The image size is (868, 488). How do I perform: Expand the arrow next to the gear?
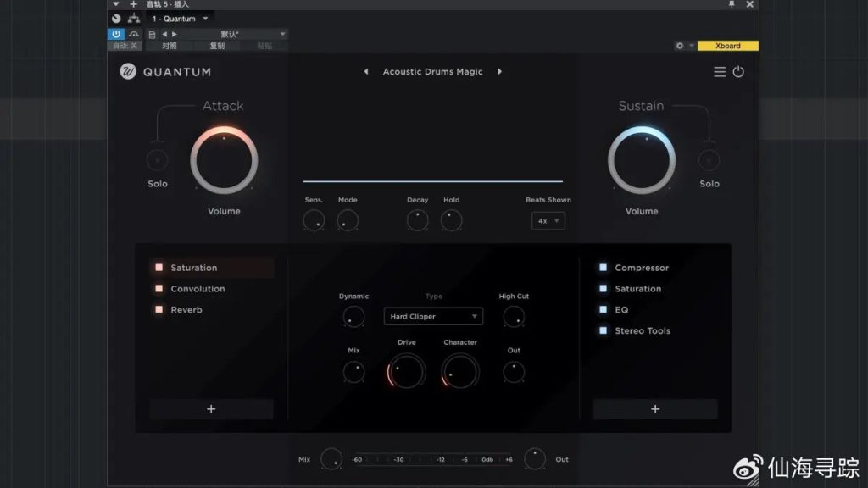[x=692, y=46]
